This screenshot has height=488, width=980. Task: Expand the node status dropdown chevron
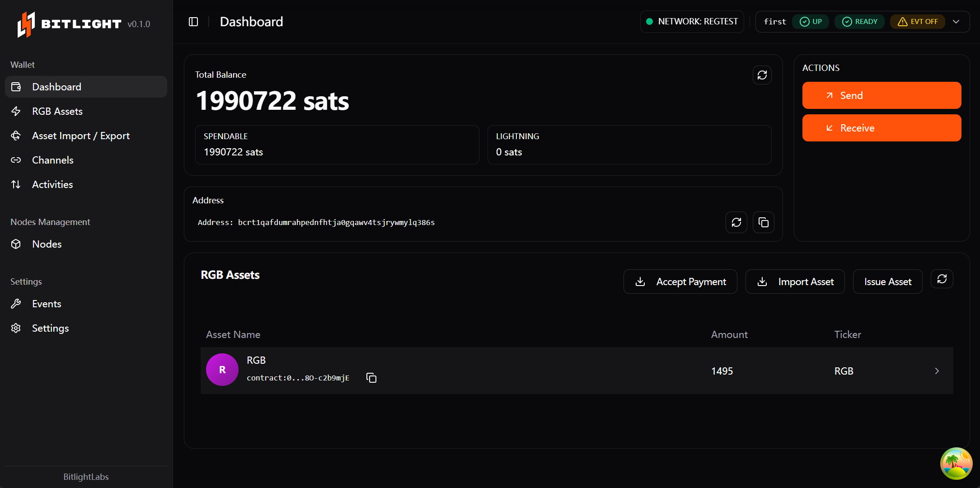click(x=956, y=22)
